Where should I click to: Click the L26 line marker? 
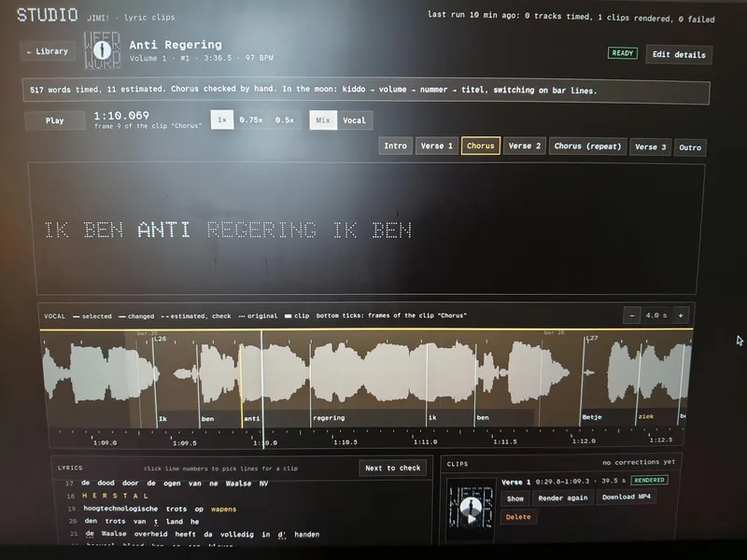pyautogui.click(x=160, y=339)
